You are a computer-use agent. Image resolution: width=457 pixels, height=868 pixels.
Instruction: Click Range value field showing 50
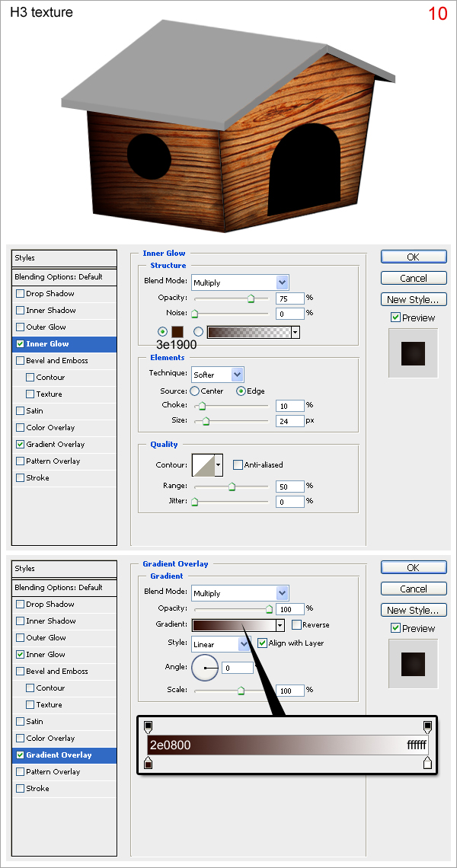289,486
